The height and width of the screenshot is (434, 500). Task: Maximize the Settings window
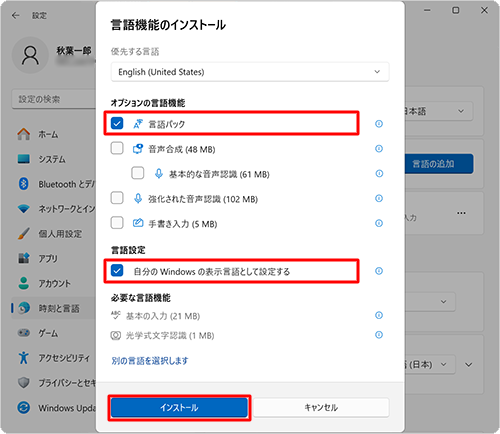click(455, 11)
